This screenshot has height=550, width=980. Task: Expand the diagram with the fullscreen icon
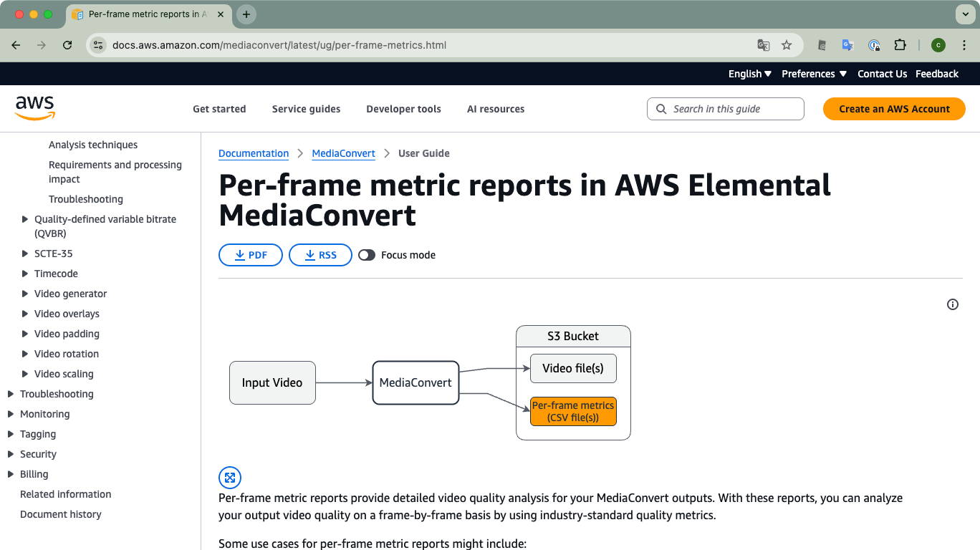tap(230, 478)
